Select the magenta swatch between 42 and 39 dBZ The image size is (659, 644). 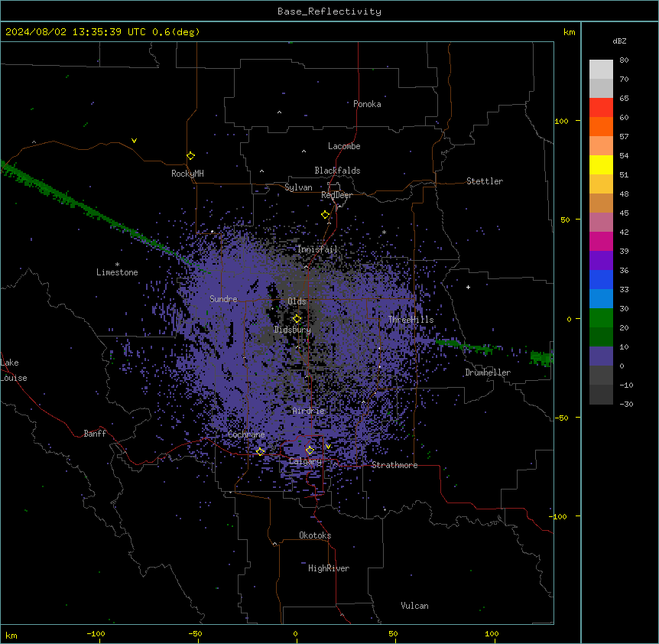(601, 241)
